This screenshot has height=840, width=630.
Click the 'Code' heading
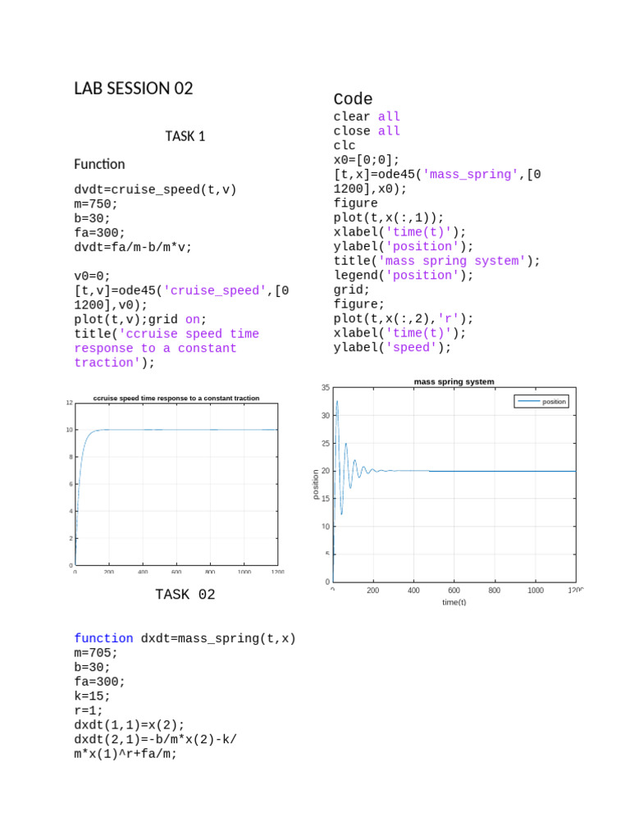point(353,99)
